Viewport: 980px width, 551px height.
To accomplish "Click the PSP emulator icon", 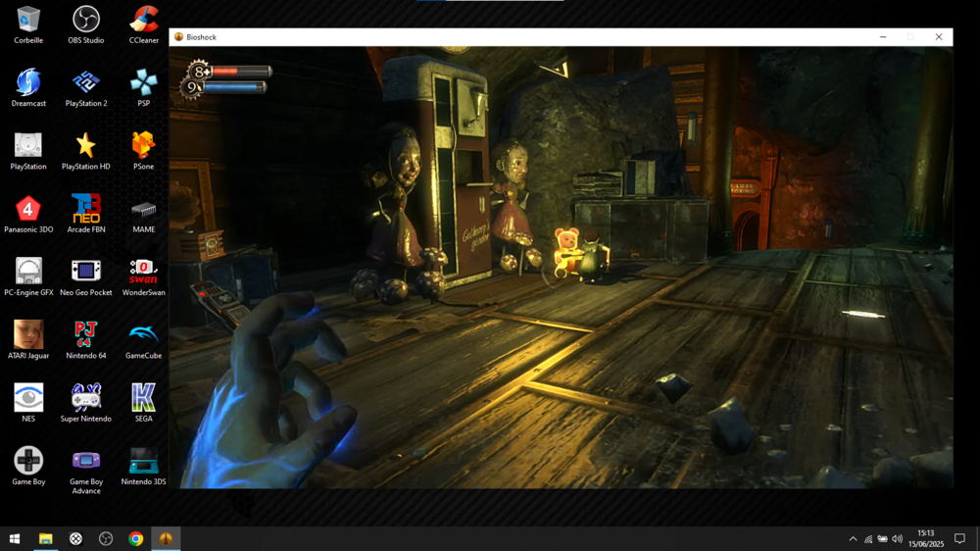I will 144,82.
